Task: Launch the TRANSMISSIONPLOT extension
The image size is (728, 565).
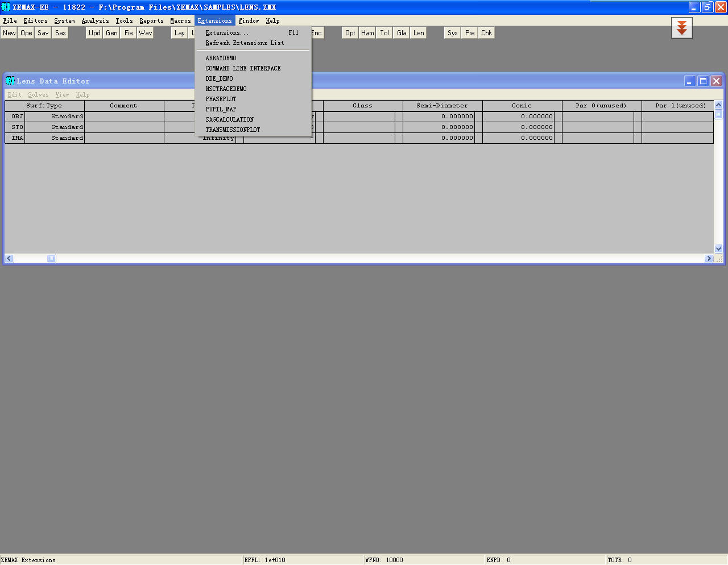Action: [253, 130]
